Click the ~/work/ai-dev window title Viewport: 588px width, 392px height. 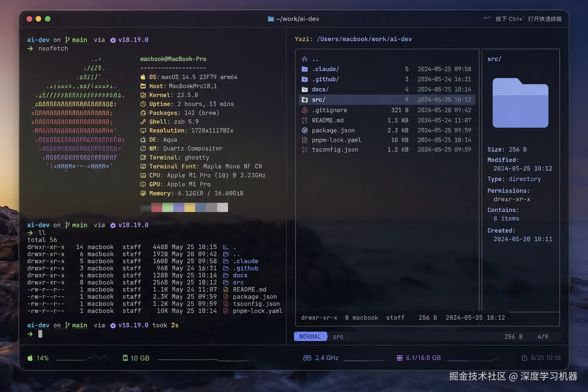coord(297,19)
